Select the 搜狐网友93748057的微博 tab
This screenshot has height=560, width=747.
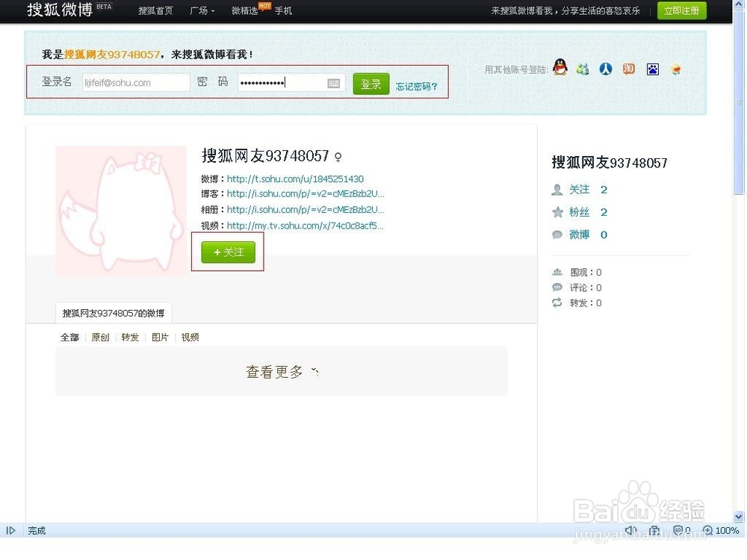point(114,313)
